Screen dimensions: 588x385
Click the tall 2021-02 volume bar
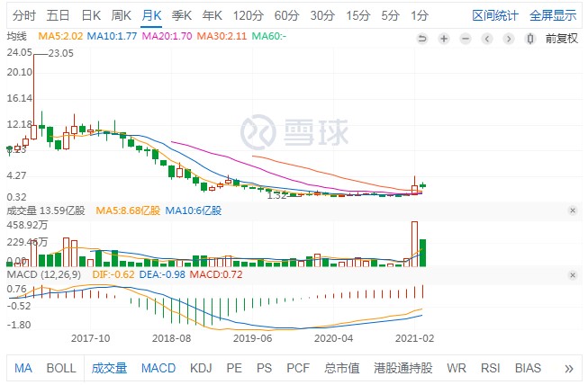pos(415,244)
